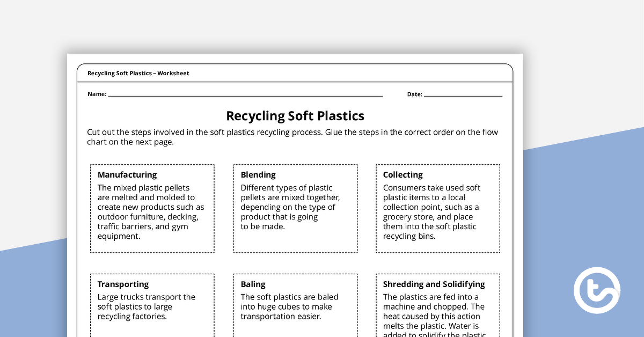The width and height of the screenshot is (644, 337).
Task: Click the cut-out instructions paragraph
Action: 292,137
